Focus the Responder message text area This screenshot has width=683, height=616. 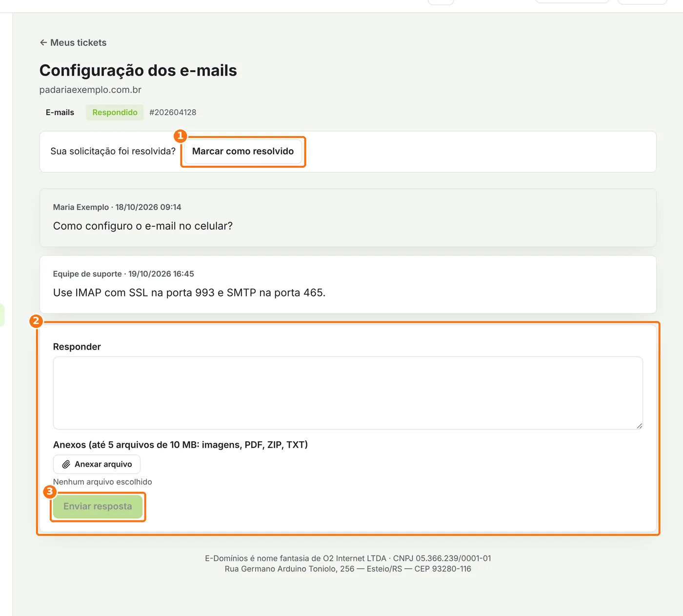pyautogui.click(x=348, y=393)
